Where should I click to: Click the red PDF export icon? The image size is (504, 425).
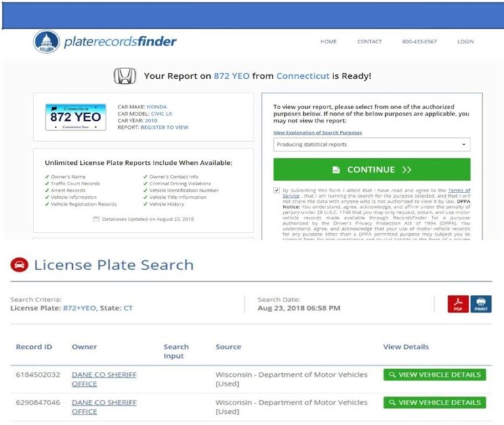(x=458, y=304)
